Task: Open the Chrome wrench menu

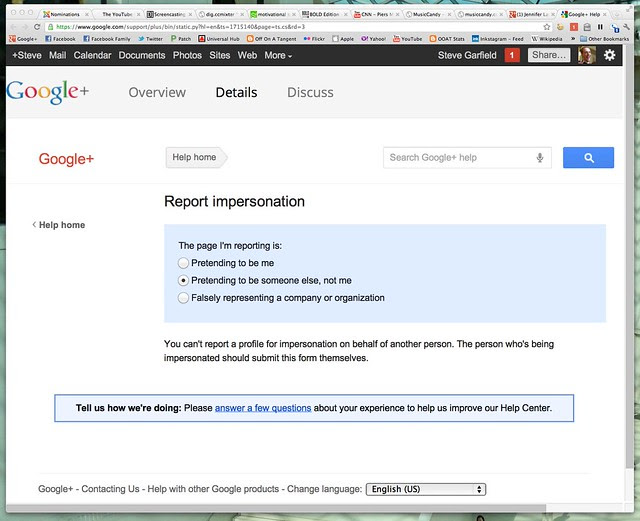Action: click(627, 27)
